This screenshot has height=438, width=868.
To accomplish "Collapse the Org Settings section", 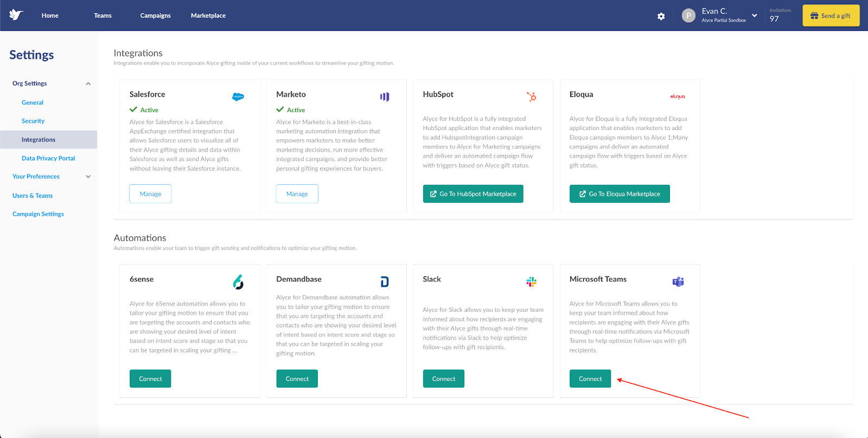I will point(88,83).
